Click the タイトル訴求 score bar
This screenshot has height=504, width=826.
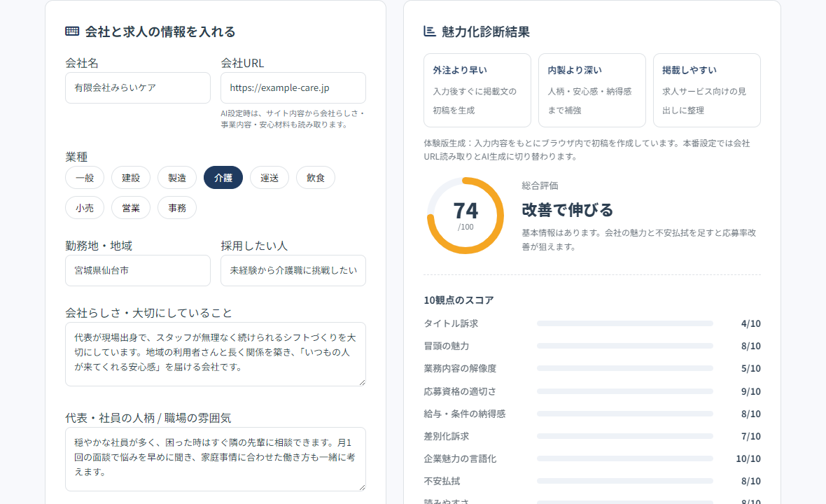click(x=625, y=323)
